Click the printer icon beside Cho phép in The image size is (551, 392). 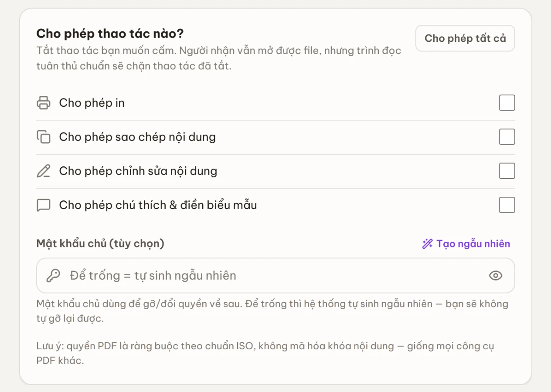click(x=43, y=103)
